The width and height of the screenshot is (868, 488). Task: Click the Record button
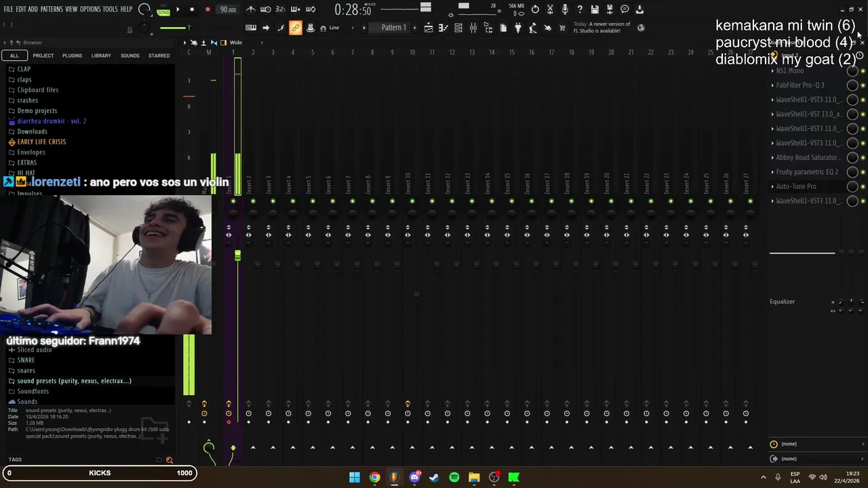pos(208,9)
